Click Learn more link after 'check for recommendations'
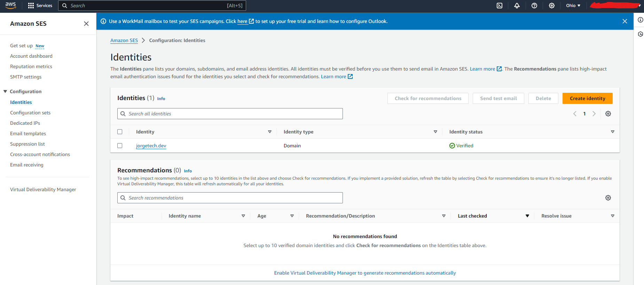Screen dimensions: 644x285 pos(333,76)
